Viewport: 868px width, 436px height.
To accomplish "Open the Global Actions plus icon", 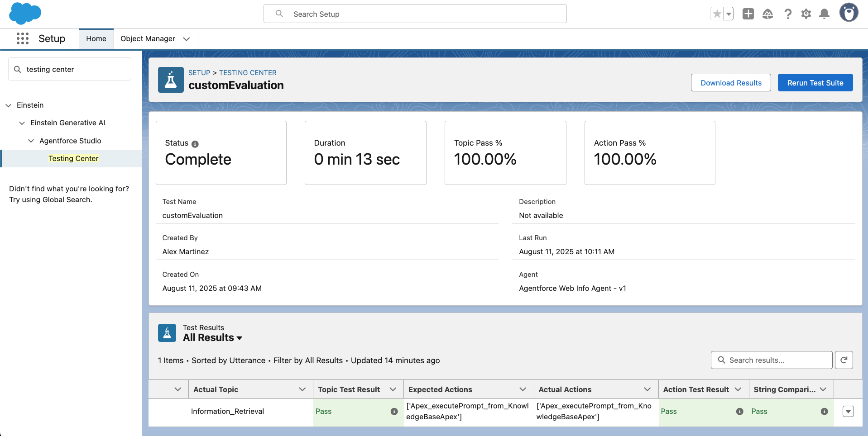I will pos(748,14).
